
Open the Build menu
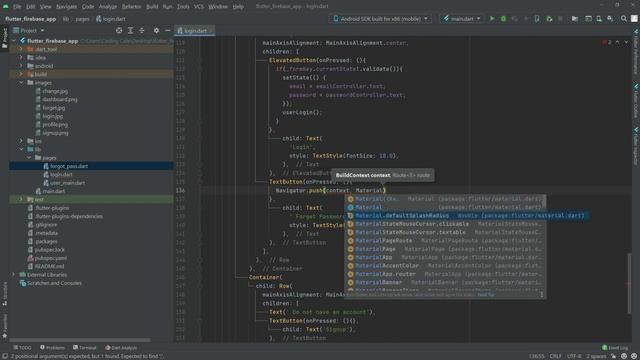coord(152,7)
